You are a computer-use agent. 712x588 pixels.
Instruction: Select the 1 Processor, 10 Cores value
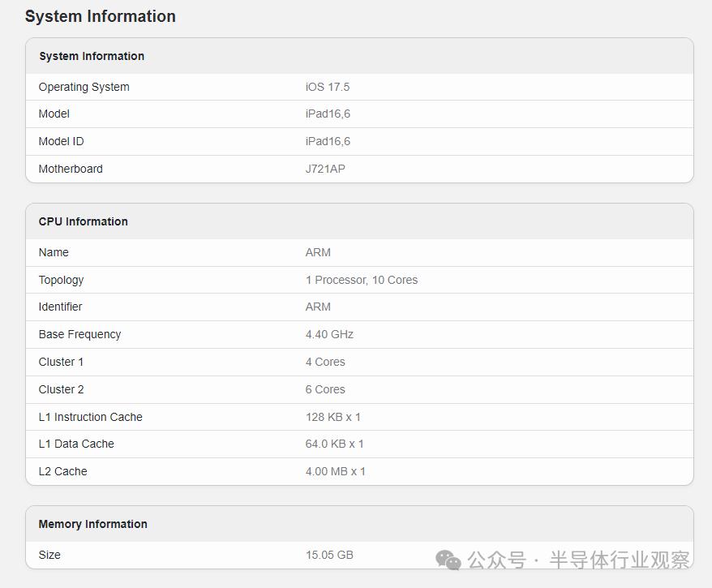[362, 280]
